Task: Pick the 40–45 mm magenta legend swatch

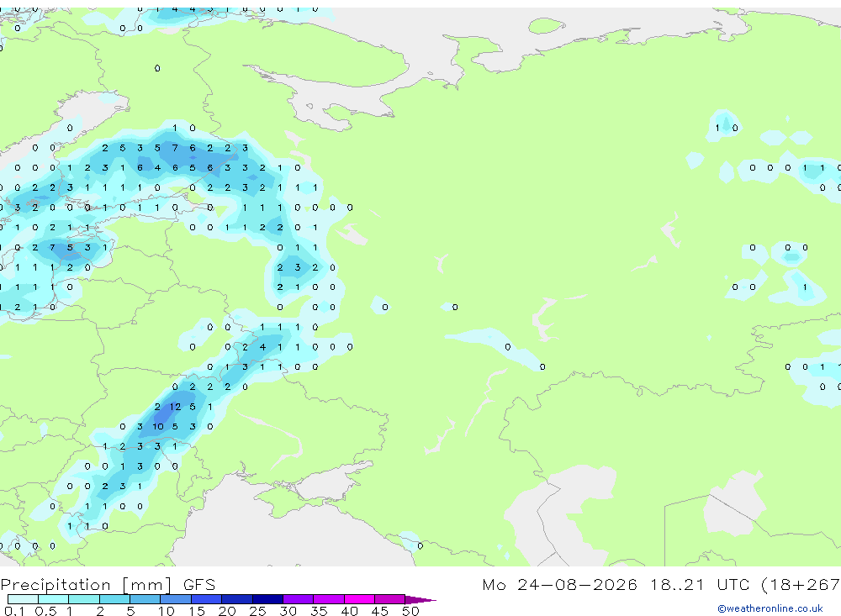Action: pyautogui.click(x=359, y=599)
